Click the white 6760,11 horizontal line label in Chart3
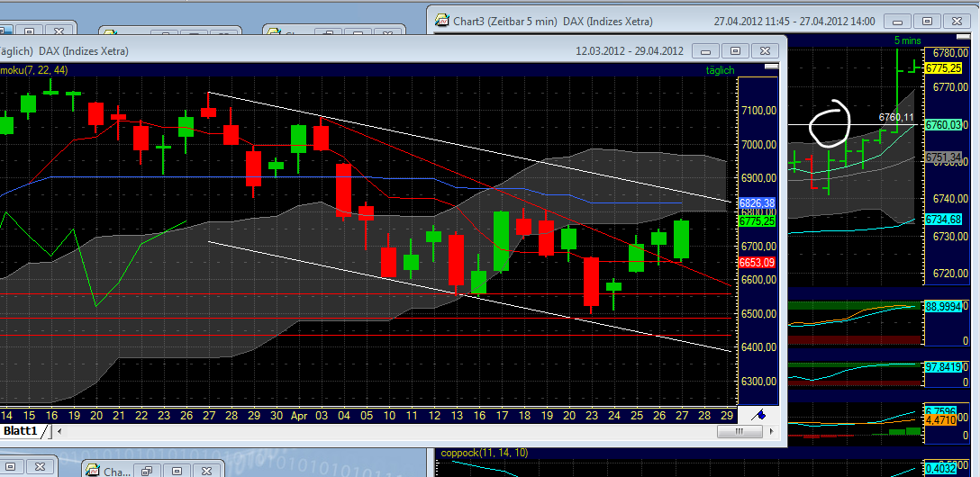Image resolution: width=980 pixels, height=477 pixels. [x=896, y=117]
